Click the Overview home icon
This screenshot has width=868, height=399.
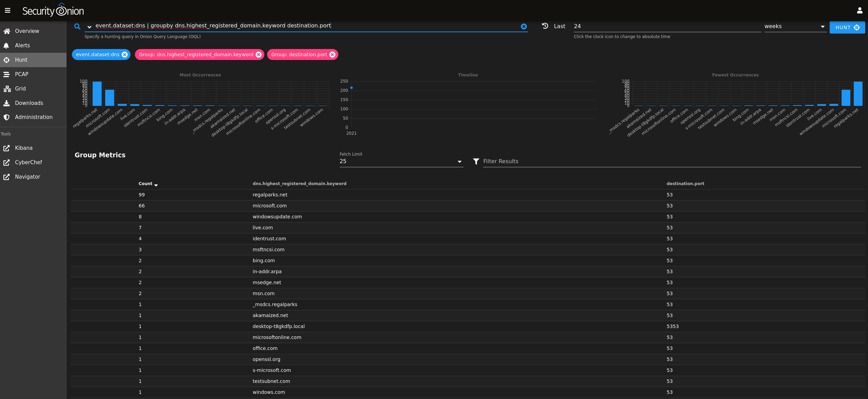7,31
